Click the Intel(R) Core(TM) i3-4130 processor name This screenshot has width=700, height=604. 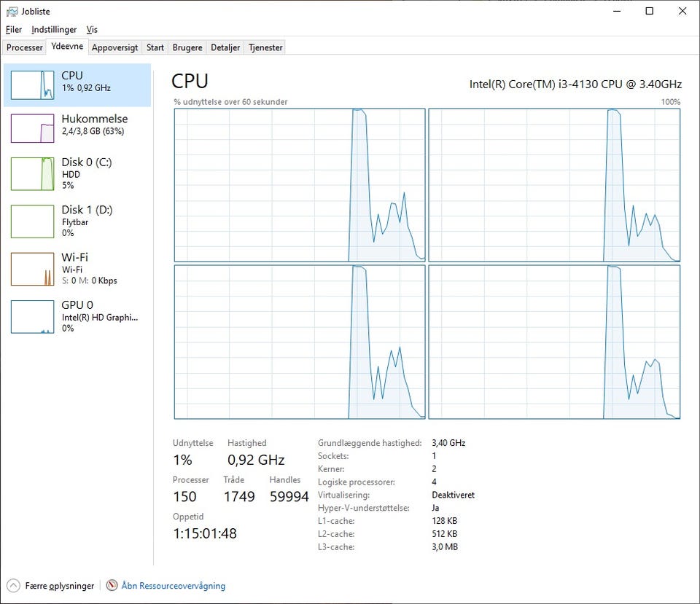click(x=575, y=85)
